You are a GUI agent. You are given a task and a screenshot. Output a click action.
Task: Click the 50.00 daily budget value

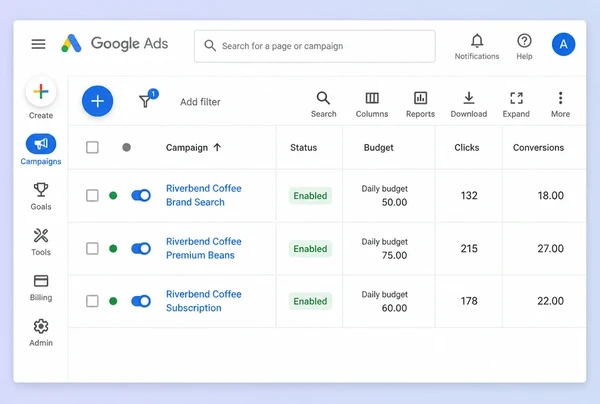(394, 202)
